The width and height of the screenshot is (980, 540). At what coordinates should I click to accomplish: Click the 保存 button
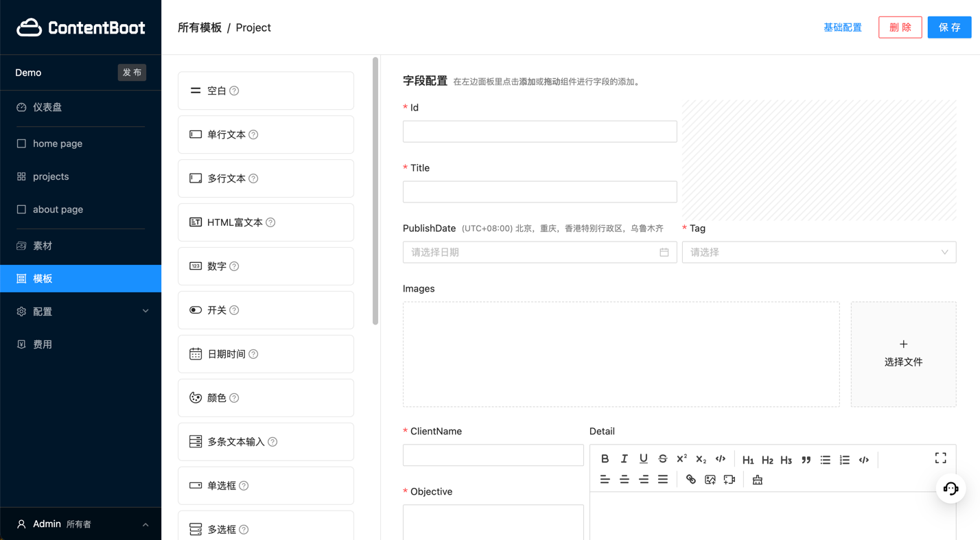coord(949,27)
